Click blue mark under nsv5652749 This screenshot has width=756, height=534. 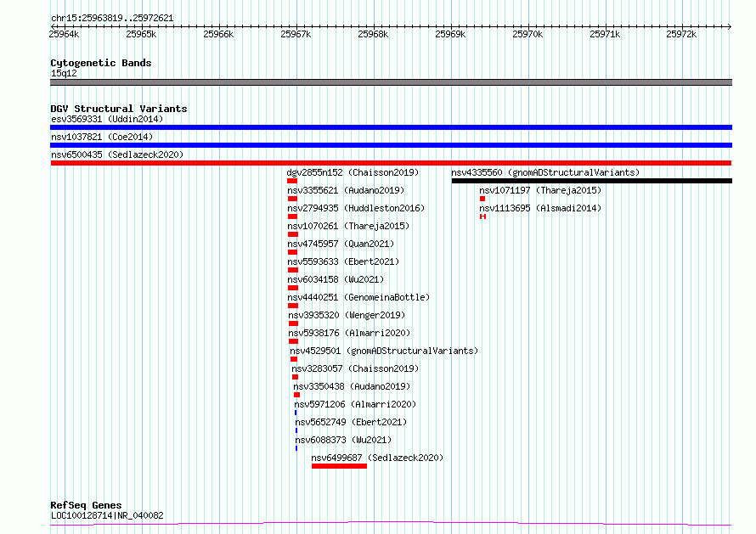tap(296, 430)
